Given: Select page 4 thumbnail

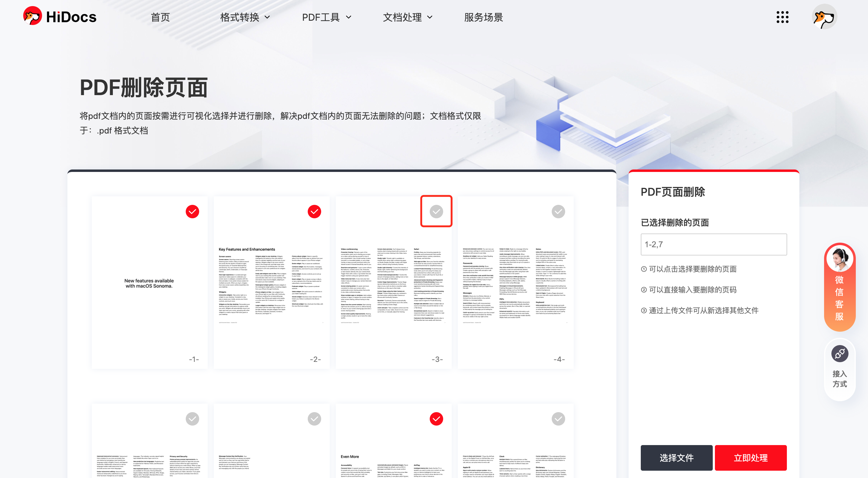Looking at the screenshot, I should (515, 282).
